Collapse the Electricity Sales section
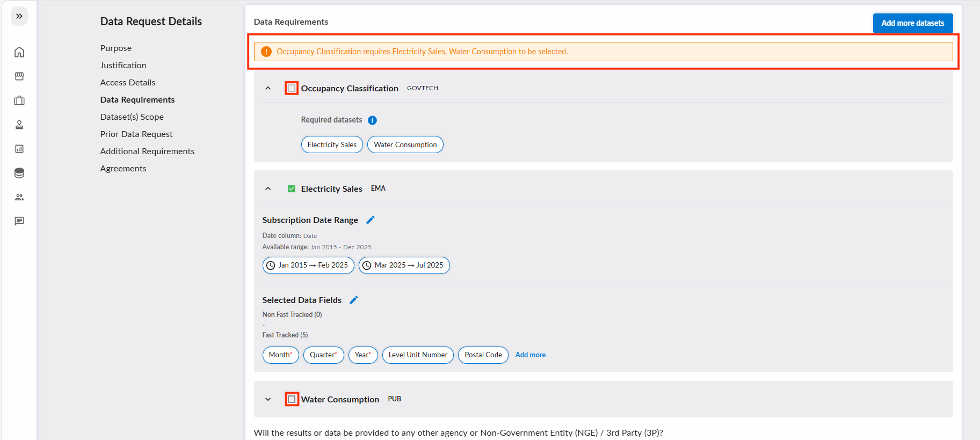The height and width of the screenshot is (440, 980). 268,189
